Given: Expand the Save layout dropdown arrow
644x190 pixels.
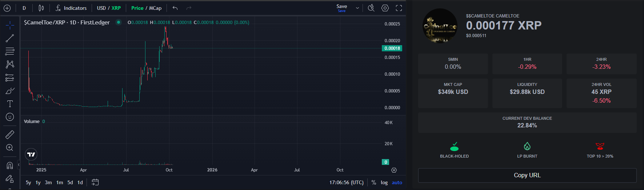Looking at the screenshot, I should coord(357,8).
